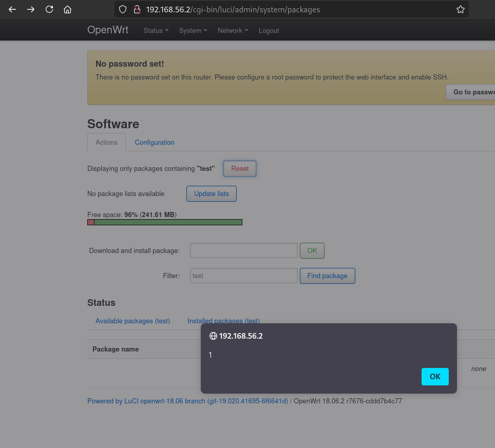Click the No password set! heading
Screen dimensions: 495x448
130,64
